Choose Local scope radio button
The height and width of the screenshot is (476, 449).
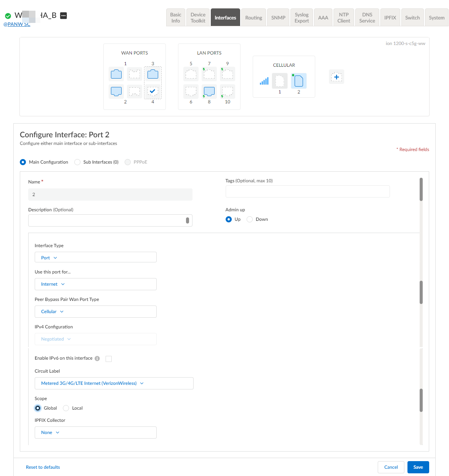pyautogui.click(x=66, y=408)
